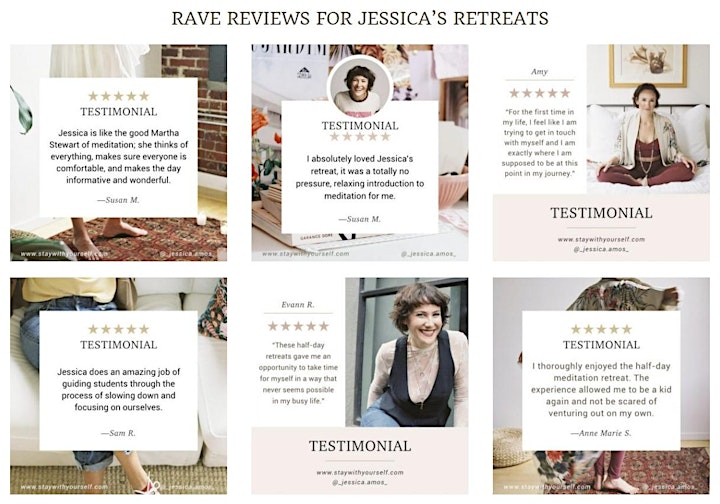Image resolution: width=720 pixels, height=504 pixels.
Task: Click the website watermark on the Sam R. card
Action: tap(64, 487)
